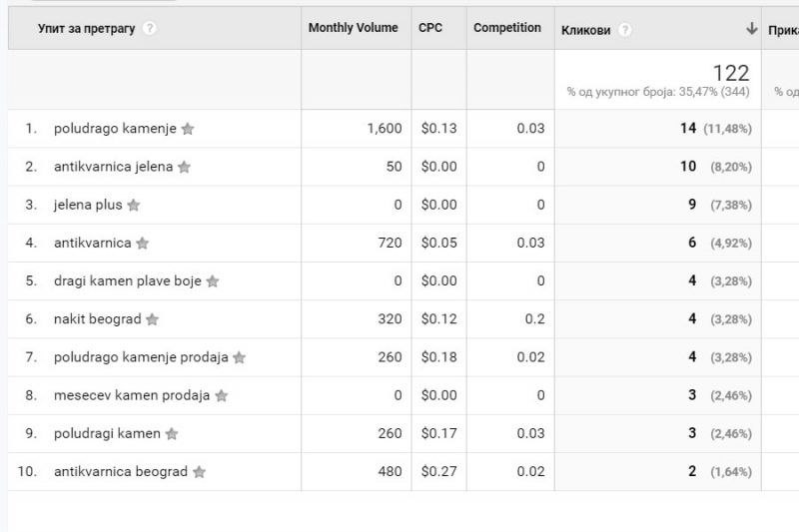This screenshot has height=532, width=799.
Task: Click the total clicks value 122
Action: [730, 73]
